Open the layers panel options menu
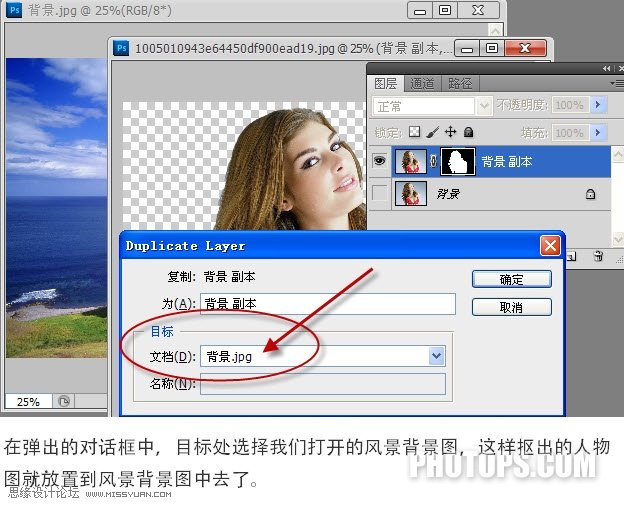Viewport: 624px width, 509px height. pos(618,83)
